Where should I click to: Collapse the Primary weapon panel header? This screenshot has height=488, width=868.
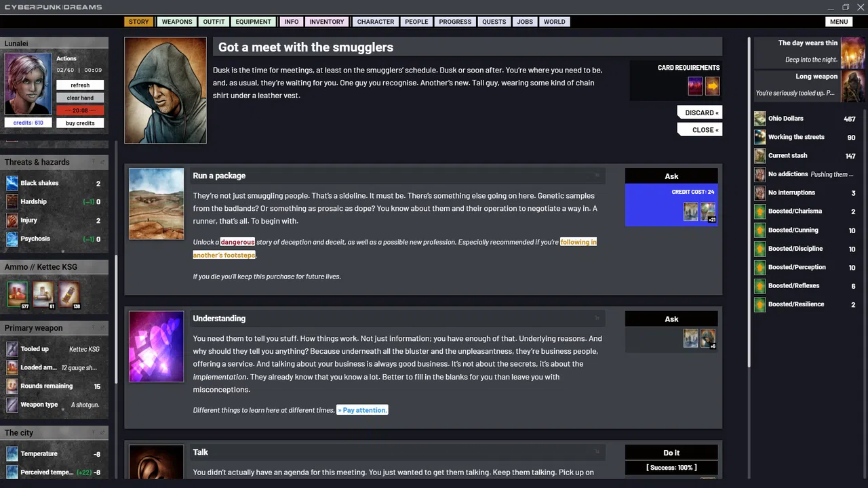tap(54, 328)
